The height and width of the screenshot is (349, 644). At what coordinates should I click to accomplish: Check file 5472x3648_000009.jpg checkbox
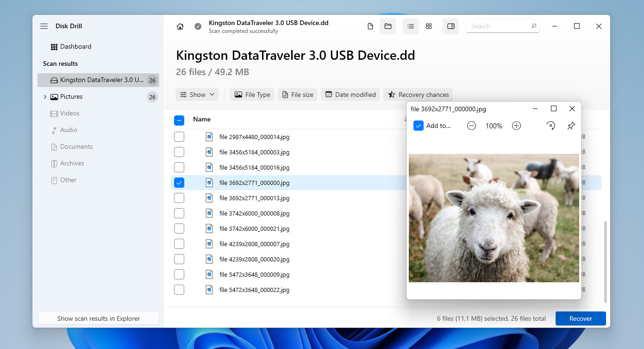point(179,274)
